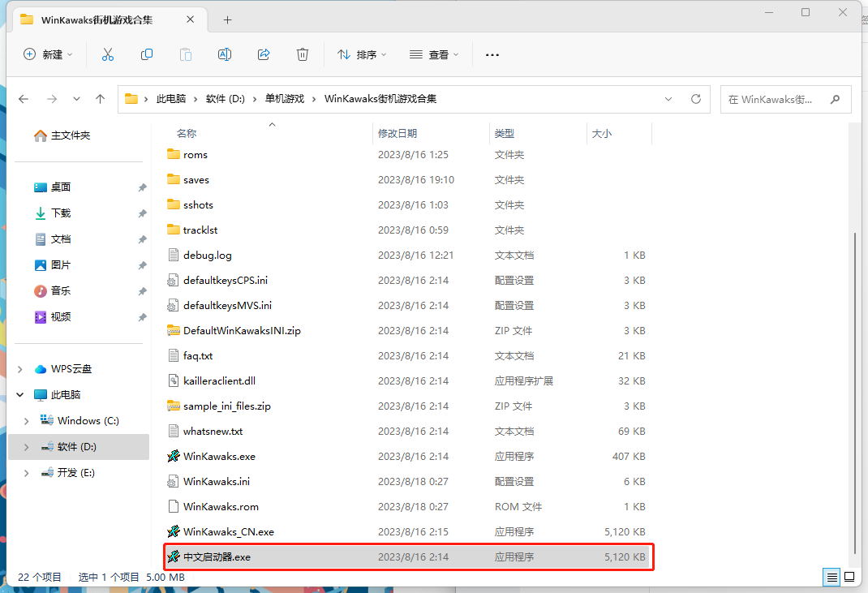This screenshot has width=868, height=593.
Task: Select whatsnew.txt file
Action: coord(409,432)
